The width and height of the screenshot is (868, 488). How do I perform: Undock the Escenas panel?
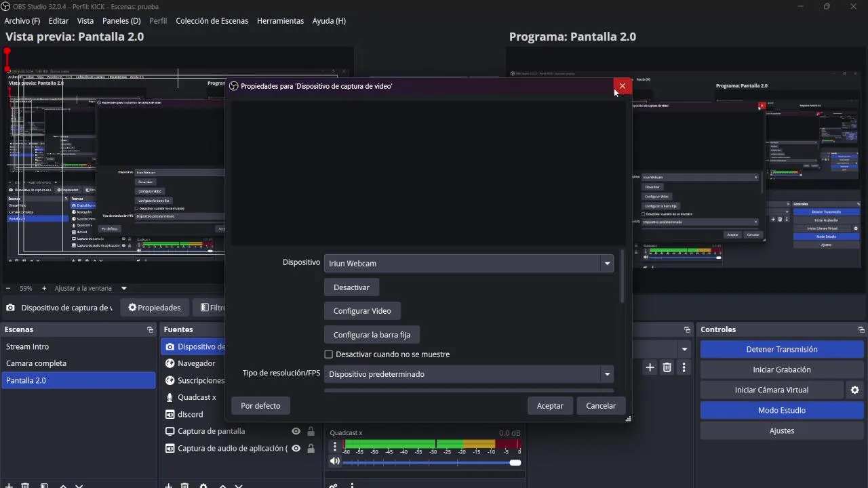(150, 329)
